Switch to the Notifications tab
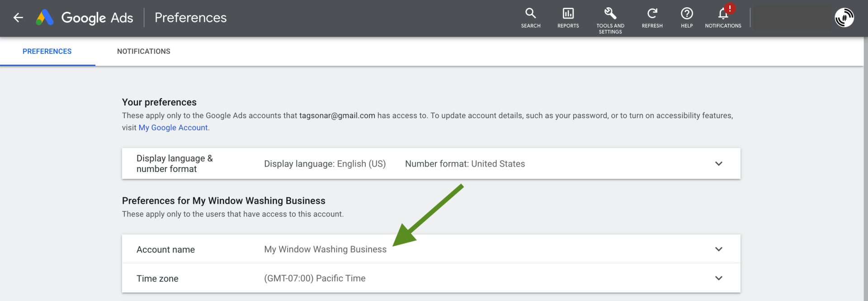The width and height of the screenshot is (868, 301). (x=144, y=52)
